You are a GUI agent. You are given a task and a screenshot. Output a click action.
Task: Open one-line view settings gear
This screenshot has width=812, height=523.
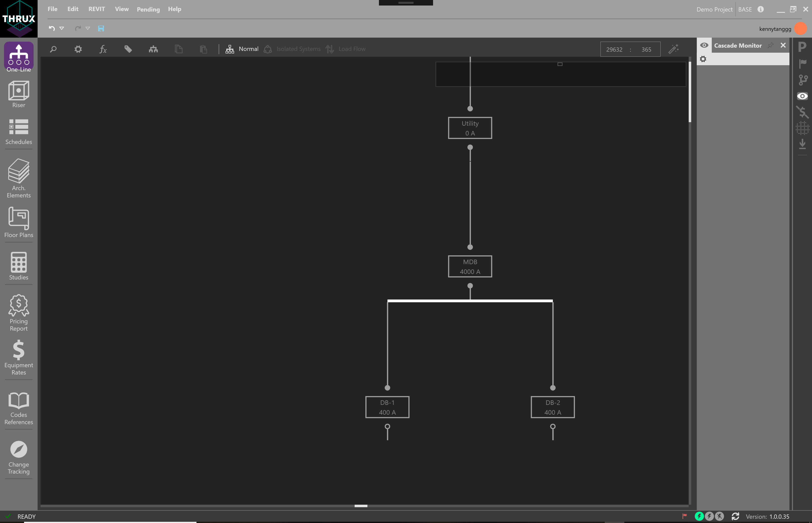coord(78,49)
